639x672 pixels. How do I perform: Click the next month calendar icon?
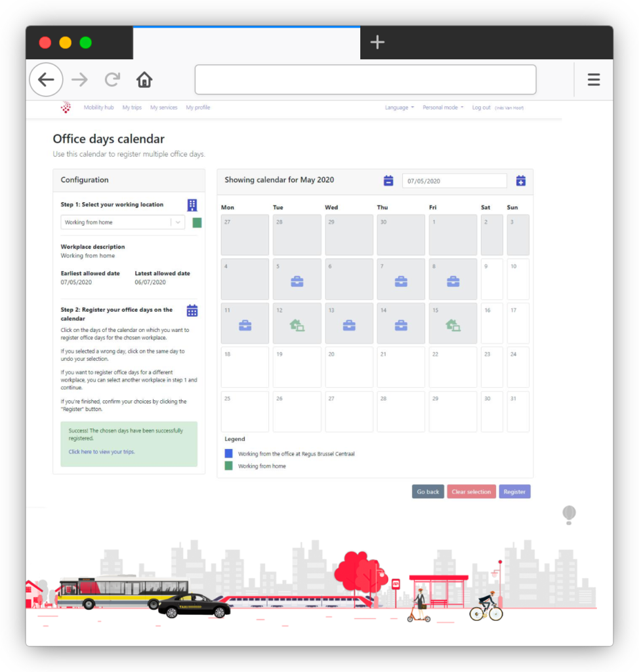(x=521, y=180)
